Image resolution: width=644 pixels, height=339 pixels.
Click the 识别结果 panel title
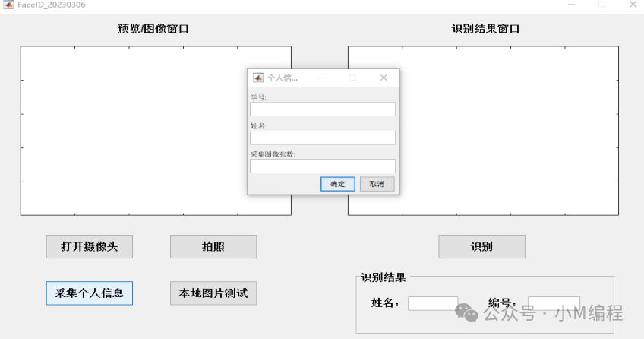point(384,277)
